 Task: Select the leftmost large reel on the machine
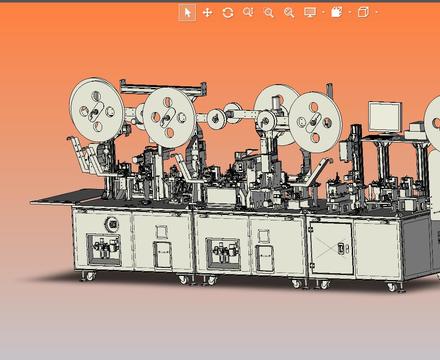coord(97,110)
